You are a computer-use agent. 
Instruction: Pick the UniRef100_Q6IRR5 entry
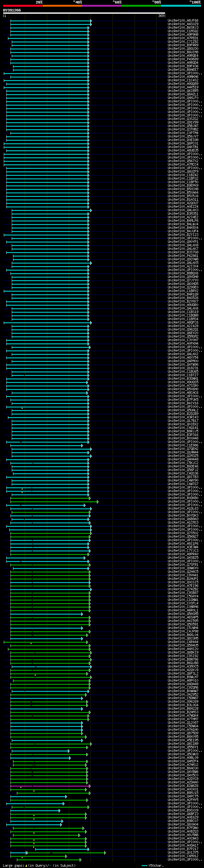[183, 91]
